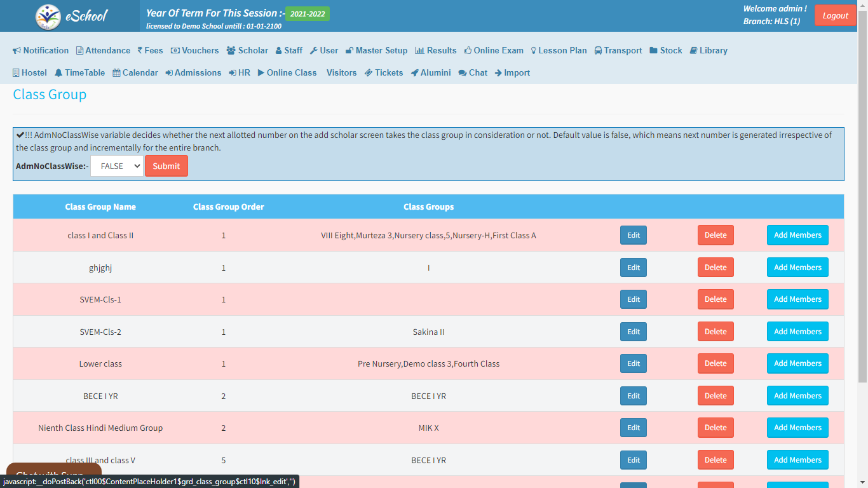This screenshot has height=488, width=868.
Task: Click the vertical page scrollbar
Action: tap(862, 191)
